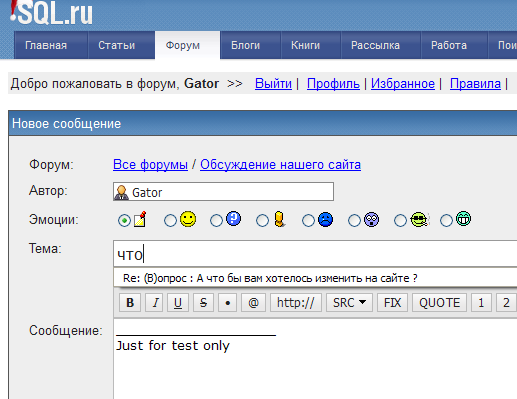
Task: Click the note-with-pencil emotion icon
Action: tap(140, 219)
